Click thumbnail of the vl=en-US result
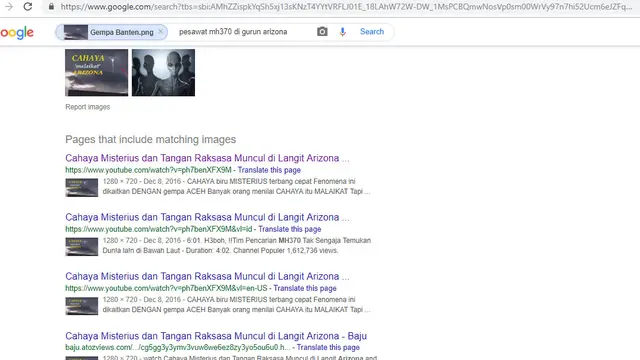640x360 pixels. click(82, 306)
